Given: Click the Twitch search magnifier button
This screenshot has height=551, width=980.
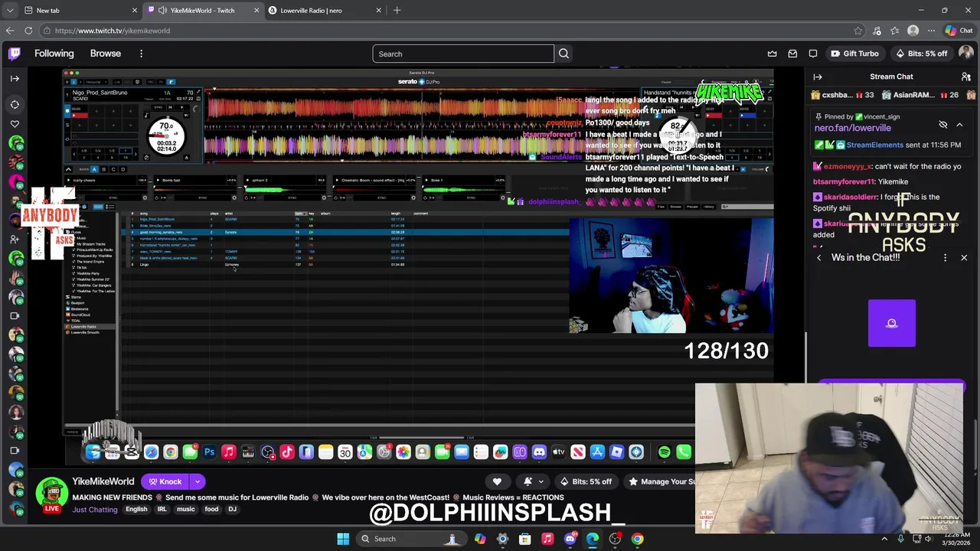Looking at the screenshot, I should pyautogui.click(x=563, y=54).
